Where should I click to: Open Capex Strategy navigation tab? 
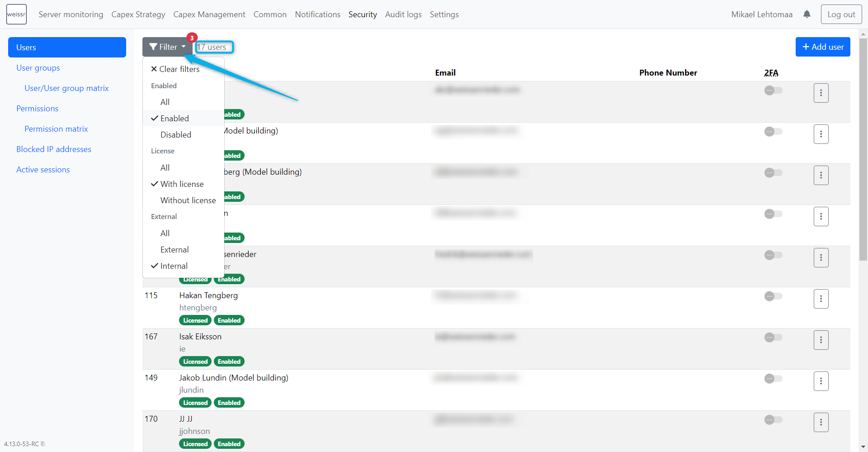pyautogui.click(x=138, y=14)
